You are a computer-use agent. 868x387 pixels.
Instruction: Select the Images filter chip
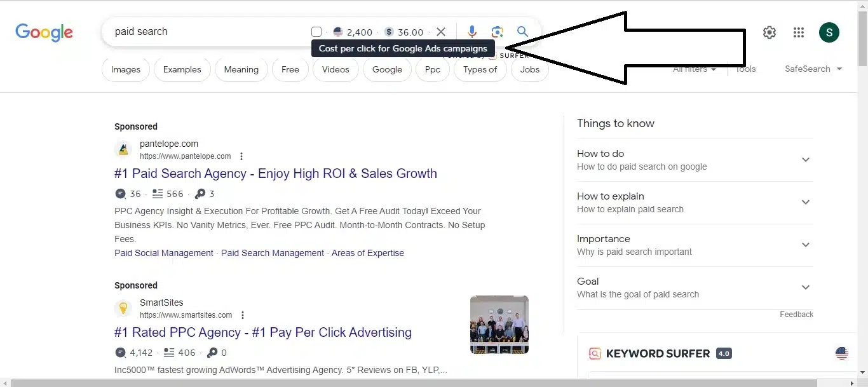click(126, 70)
